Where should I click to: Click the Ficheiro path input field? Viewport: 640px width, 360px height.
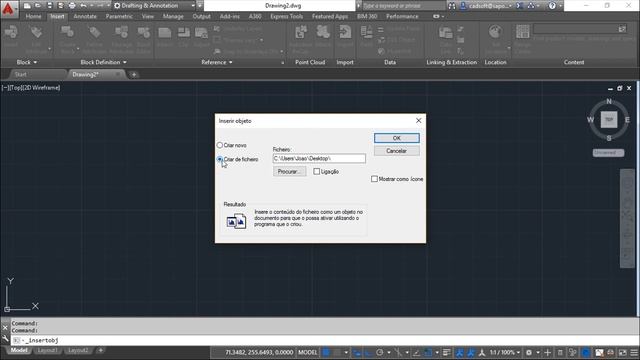(319, 158)
